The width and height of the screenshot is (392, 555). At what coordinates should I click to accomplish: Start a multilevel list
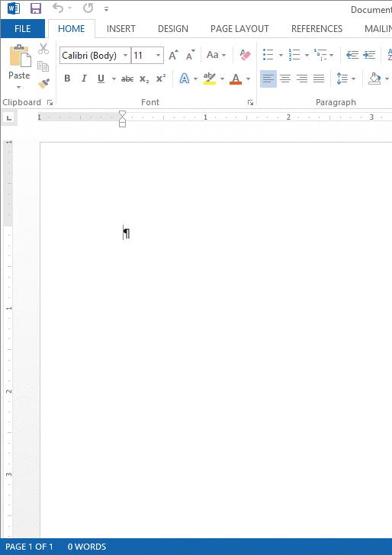(x=320, y=55)
